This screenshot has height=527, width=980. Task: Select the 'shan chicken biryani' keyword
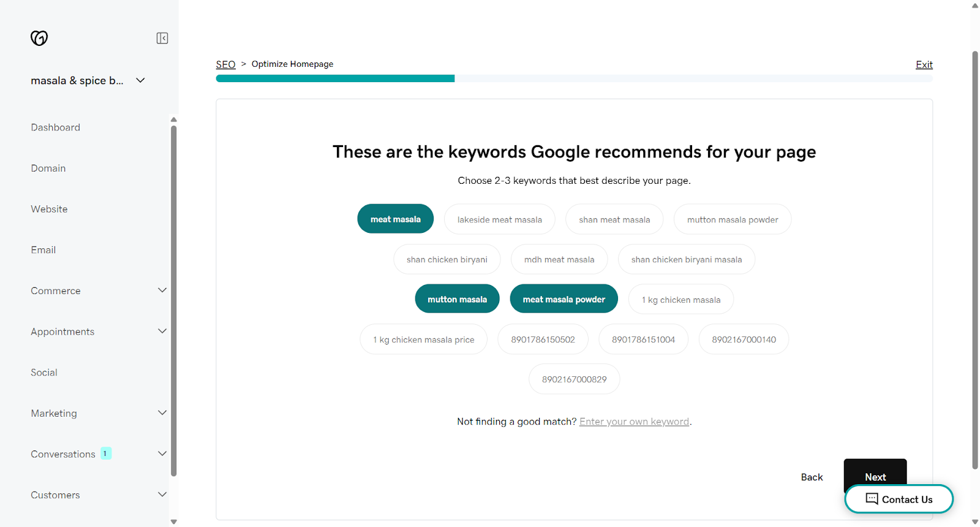point(447,260)
